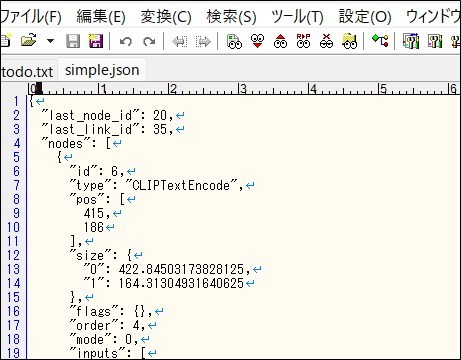Click the value 186 on line 10
Viewport: 461px width, 360px height.
[94, 227]
